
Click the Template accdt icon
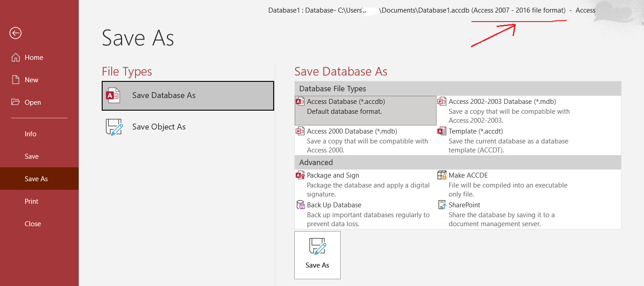(442, 131)
